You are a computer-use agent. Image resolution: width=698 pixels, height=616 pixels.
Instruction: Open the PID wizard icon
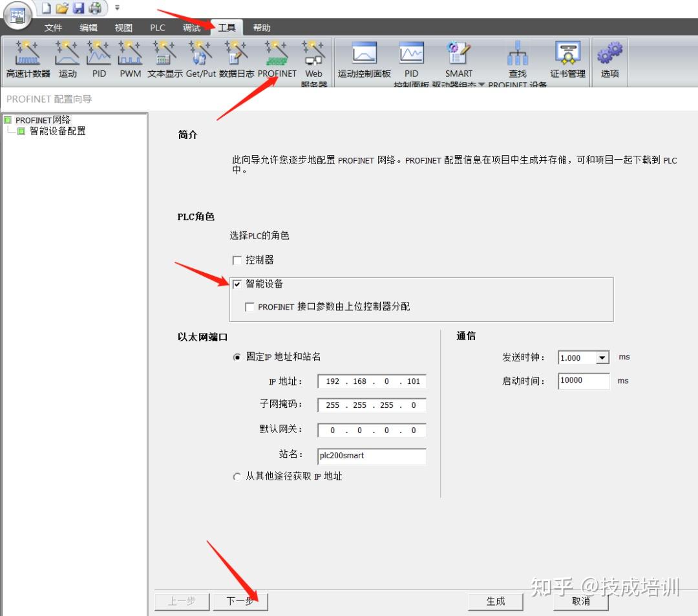pos(99,59)
